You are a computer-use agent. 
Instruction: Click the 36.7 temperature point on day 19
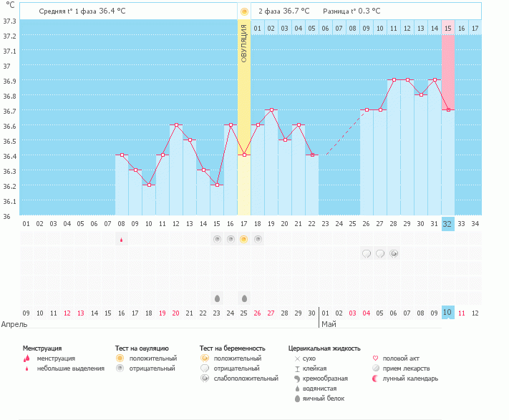tap(271, 110)
